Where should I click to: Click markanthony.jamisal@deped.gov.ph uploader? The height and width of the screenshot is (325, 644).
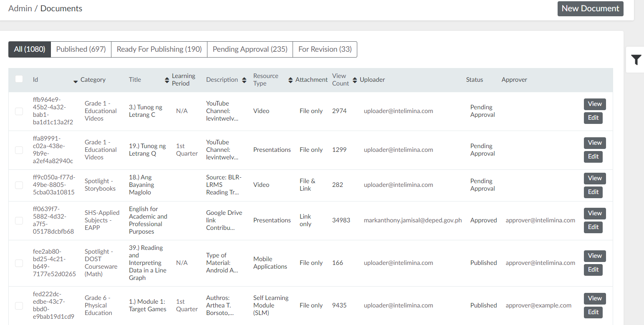413,220
